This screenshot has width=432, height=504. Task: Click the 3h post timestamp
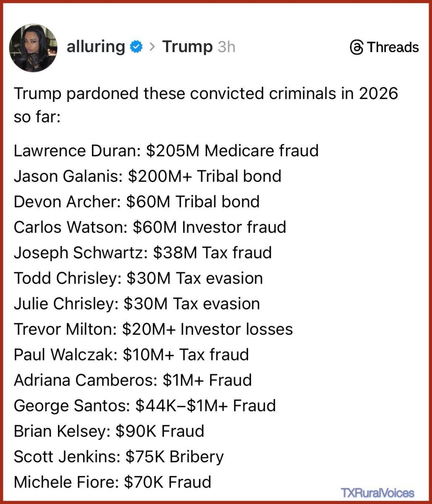(x=226, y=47)
